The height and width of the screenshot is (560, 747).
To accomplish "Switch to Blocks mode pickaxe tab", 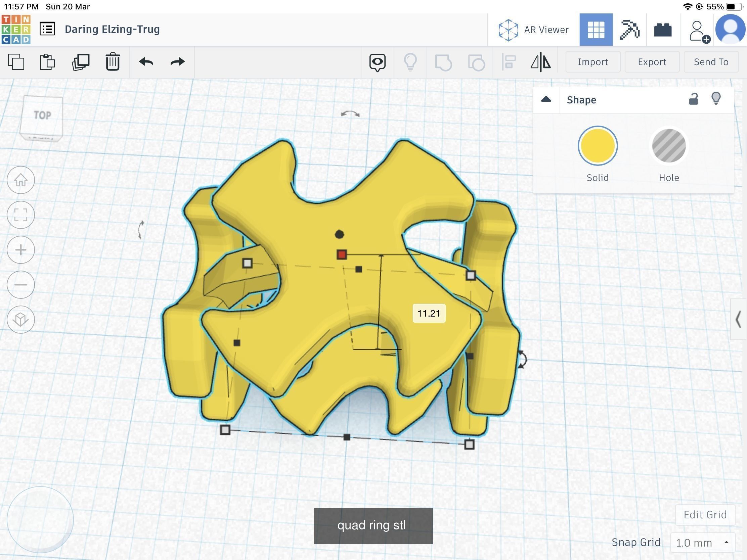I will (x=629, y=30).
